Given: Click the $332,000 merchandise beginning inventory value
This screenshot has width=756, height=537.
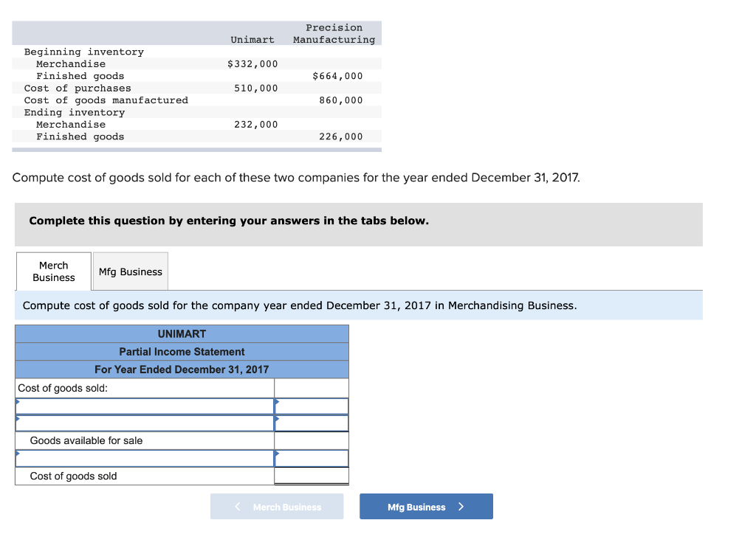Looking at the screenshot, I should [252, 63].
